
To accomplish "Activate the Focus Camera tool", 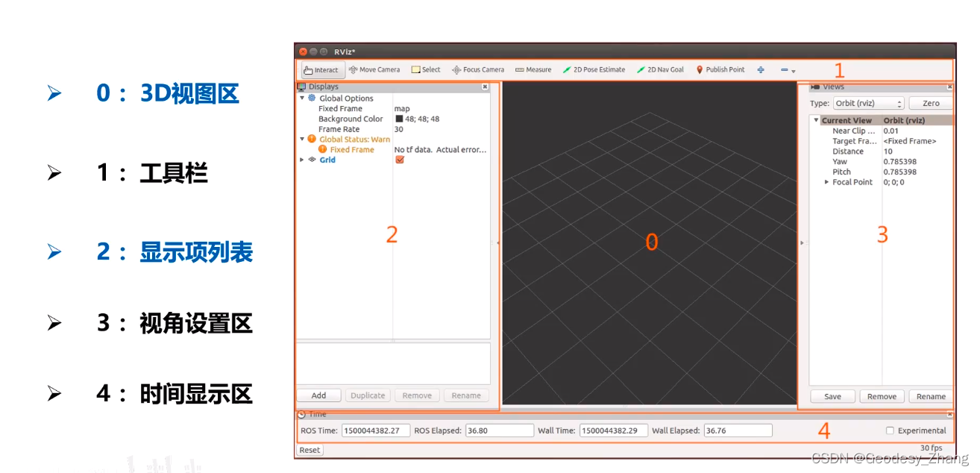I will [x=478, y=69].
